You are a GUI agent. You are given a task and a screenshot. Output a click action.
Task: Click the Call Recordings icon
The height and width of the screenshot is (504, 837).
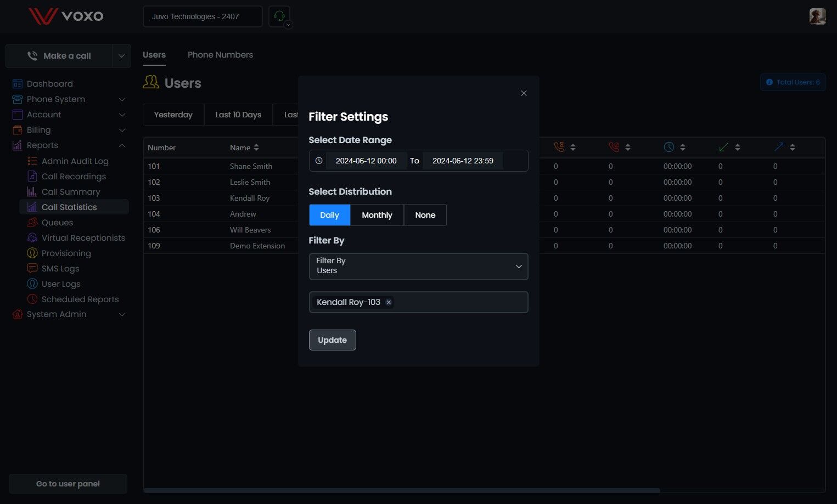[x=32, y=177]
